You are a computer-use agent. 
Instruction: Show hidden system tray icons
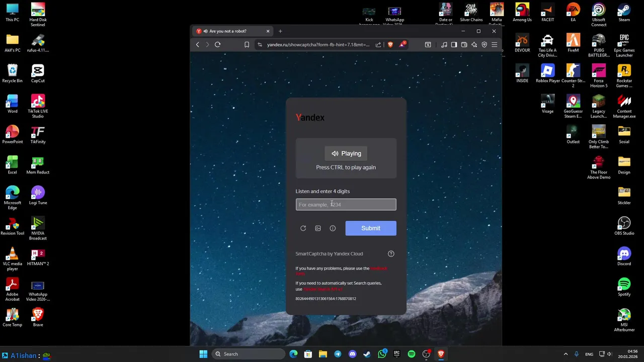[566, 354]
